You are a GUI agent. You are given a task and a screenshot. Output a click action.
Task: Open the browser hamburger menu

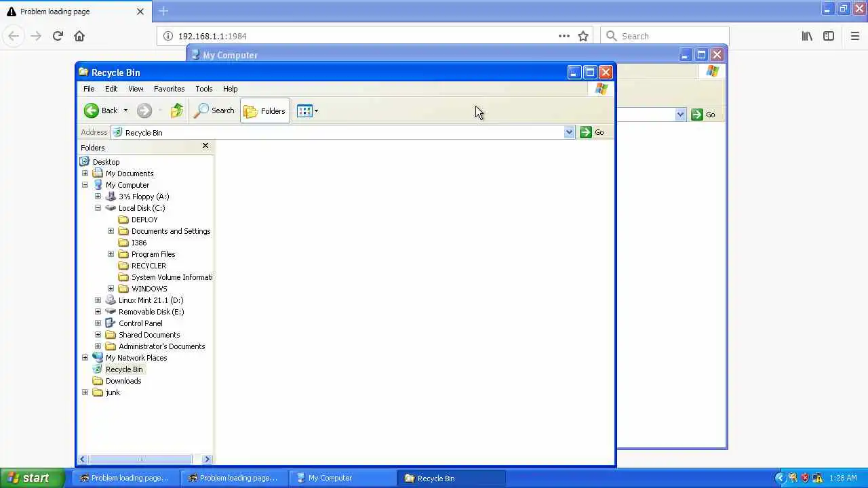tap(855, 36)
